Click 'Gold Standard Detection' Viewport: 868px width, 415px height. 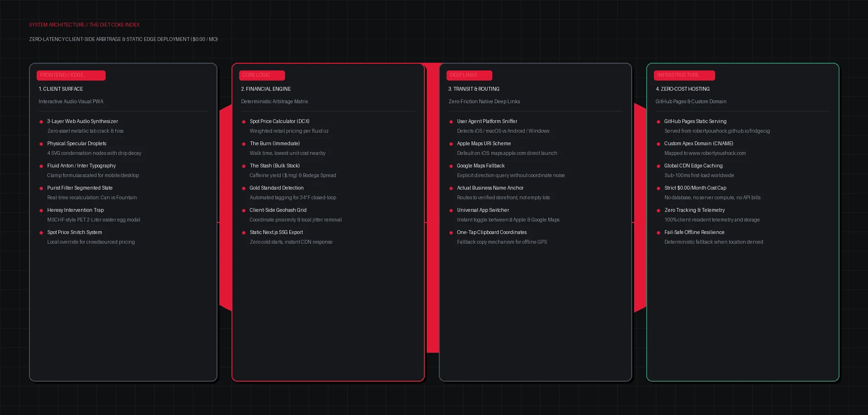[277, 188]
